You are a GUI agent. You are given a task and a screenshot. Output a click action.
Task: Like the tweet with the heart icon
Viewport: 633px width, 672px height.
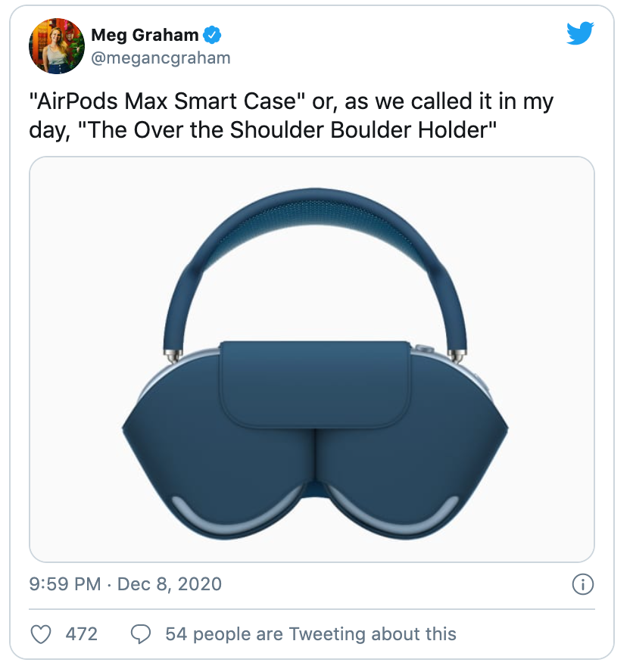coord(41,634)
